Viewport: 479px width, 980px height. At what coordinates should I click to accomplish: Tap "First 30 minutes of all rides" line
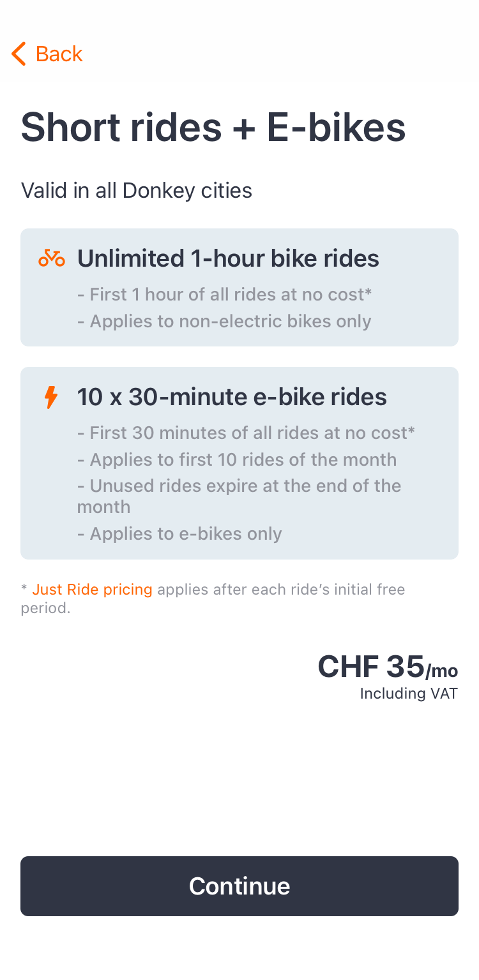pyautogui.click(x=246, y=433)
